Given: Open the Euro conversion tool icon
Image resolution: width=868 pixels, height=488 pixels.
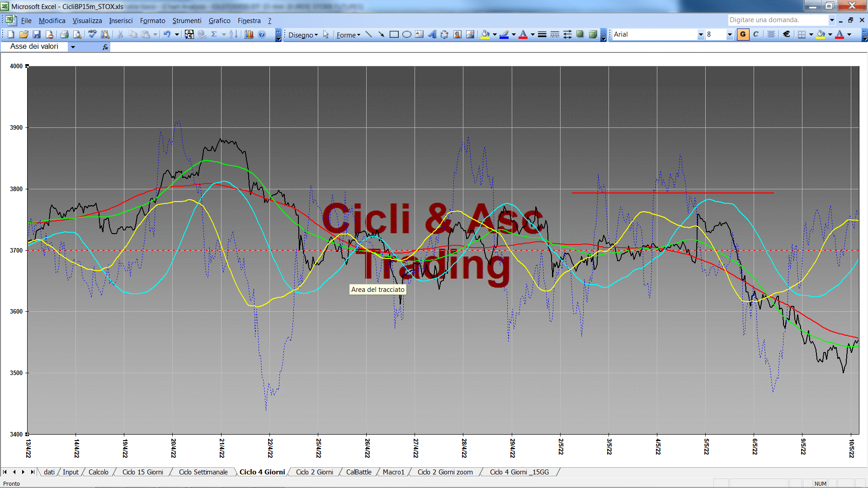Looking at the screenshot, I should click(x=189, y=34).
